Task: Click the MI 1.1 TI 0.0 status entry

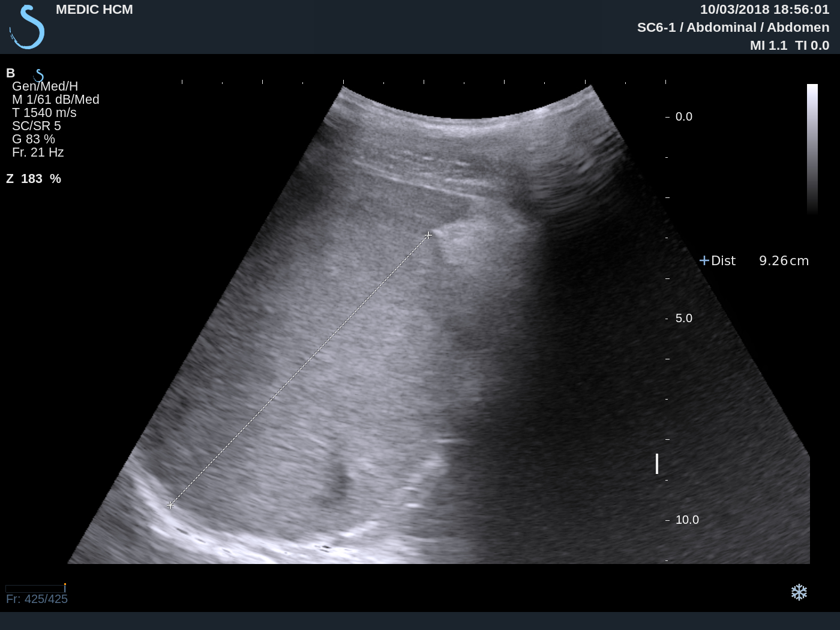Action: click(x=790, y=45)
